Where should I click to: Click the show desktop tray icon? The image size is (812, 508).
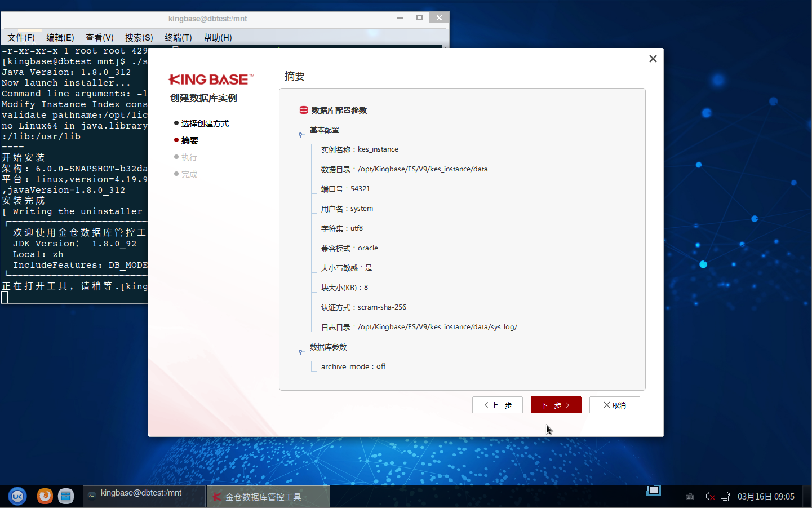pos(654,491)
